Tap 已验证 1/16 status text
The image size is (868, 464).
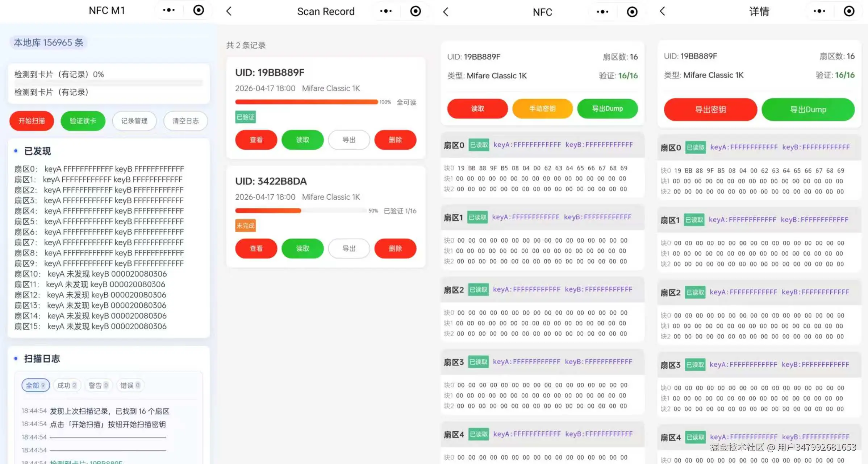400,211
